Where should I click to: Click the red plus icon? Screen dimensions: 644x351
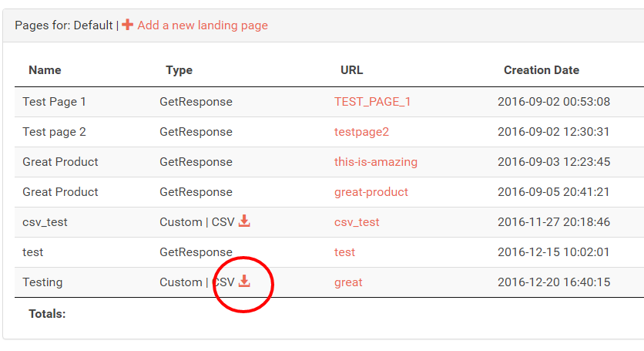tap(127, 25)
